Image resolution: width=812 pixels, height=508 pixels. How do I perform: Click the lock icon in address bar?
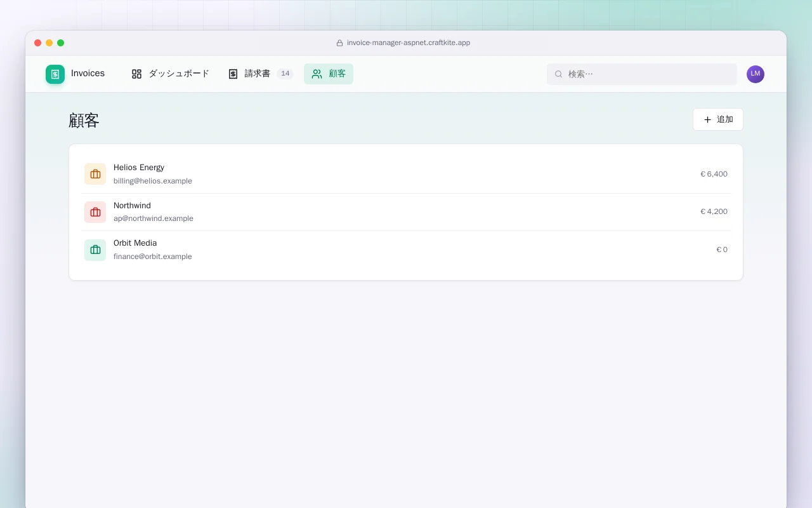339,43
